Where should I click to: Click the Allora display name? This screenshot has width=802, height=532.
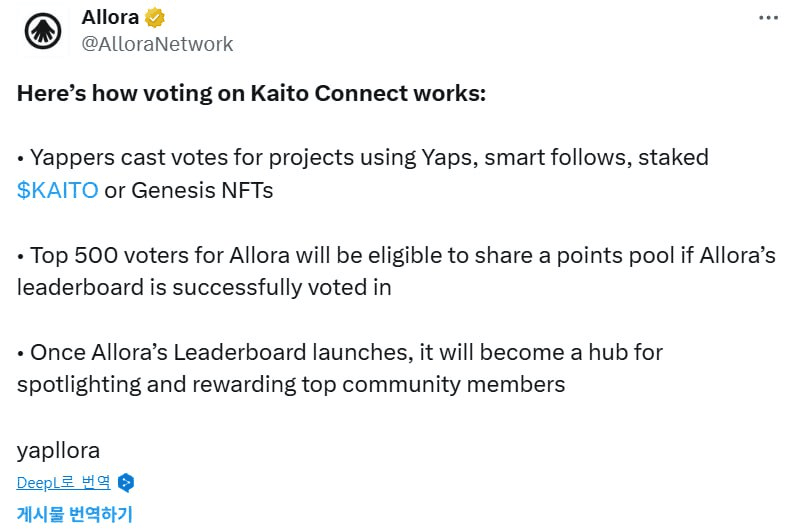tap(110, 17)
